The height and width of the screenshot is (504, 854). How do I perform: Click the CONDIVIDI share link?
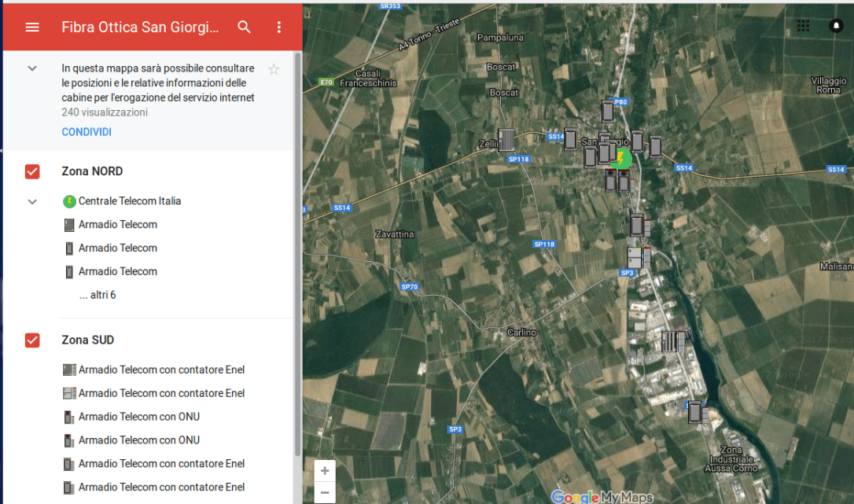[87, 132]
